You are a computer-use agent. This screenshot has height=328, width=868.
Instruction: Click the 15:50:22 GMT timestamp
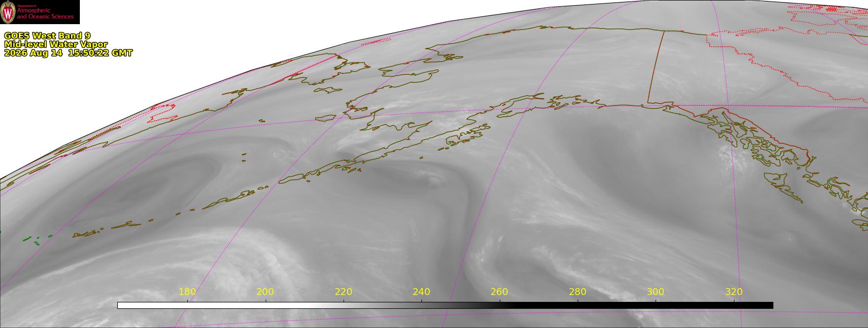click(100, 53)
